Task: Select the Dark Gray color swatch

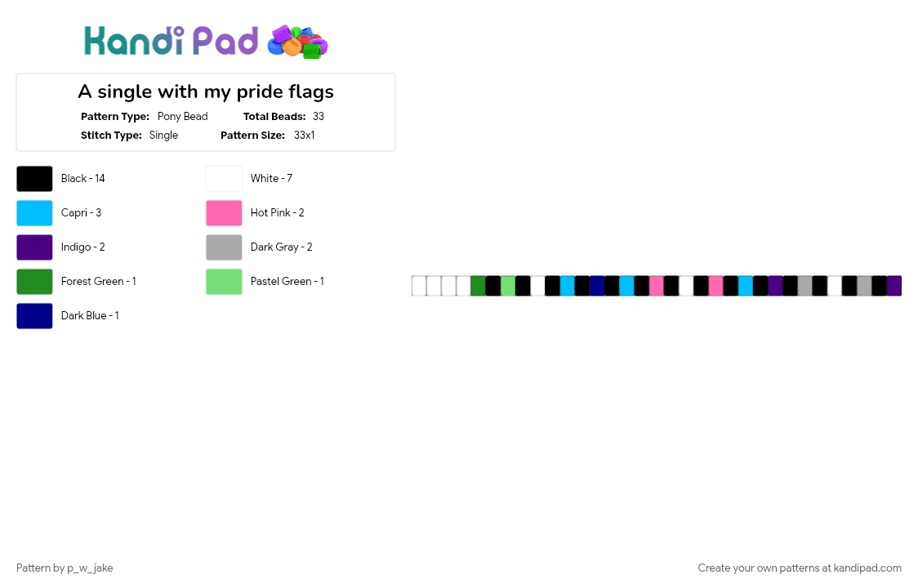Action: coord(224,247)
